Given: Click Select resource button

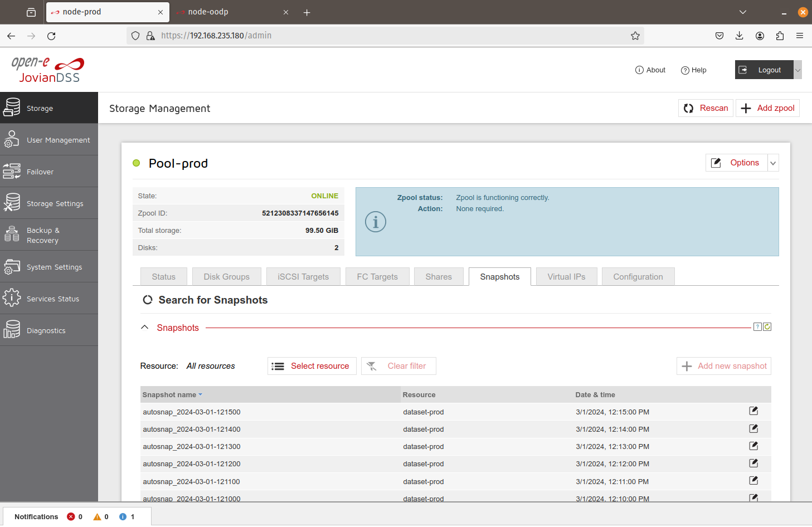Looking at the screenshot, I should coord(312,366).
